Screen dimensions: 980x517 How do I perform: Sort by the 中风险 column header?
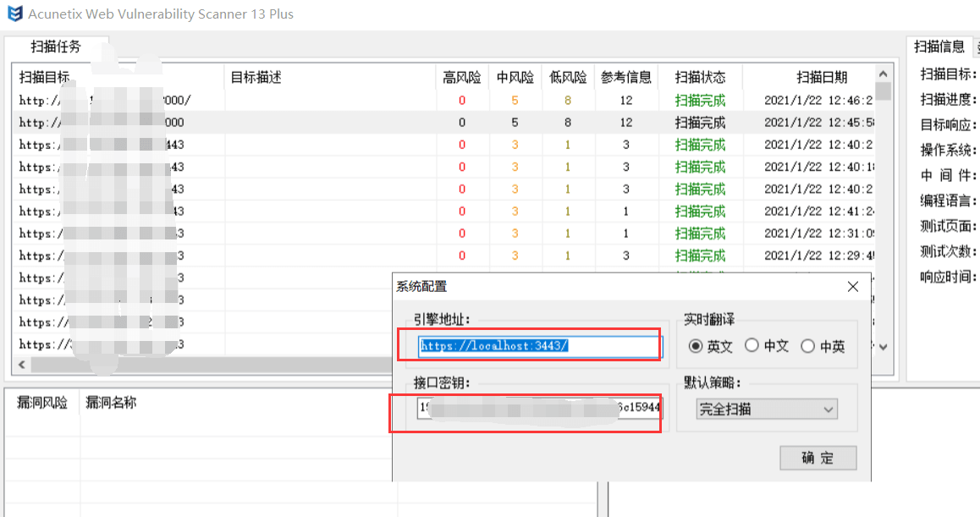coord(515,77)
